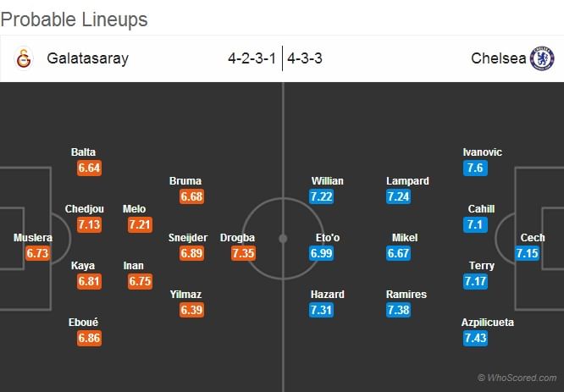Click the Chelsea club badge icon

[542, 59]
